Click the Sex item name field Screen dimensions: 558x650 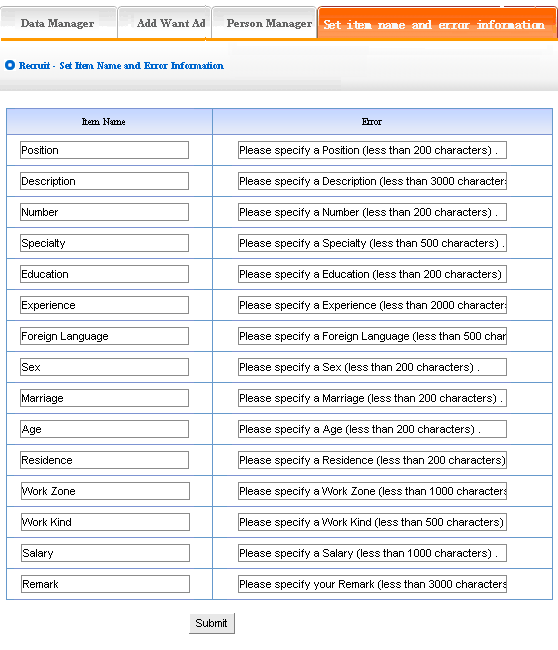(104, 367)
